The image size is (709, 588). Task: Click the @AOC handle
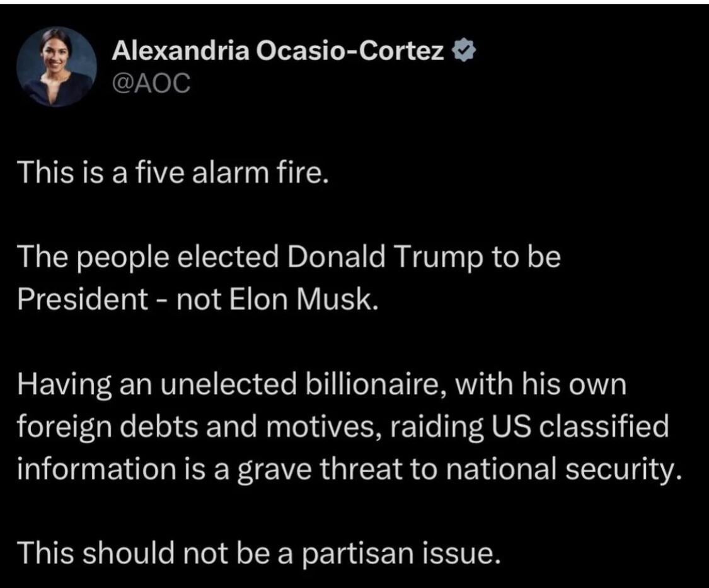(x=151, y=84)
